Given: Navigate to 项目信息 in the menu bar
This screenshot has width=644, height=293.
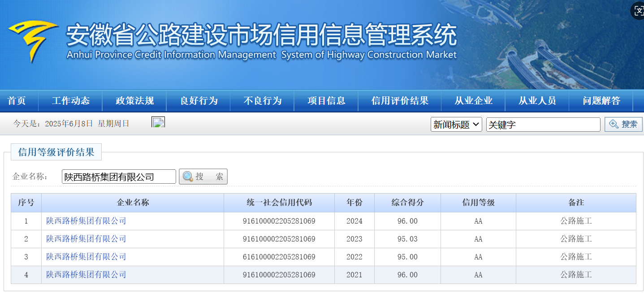Looking at the screenshot, I should [326, 101].
